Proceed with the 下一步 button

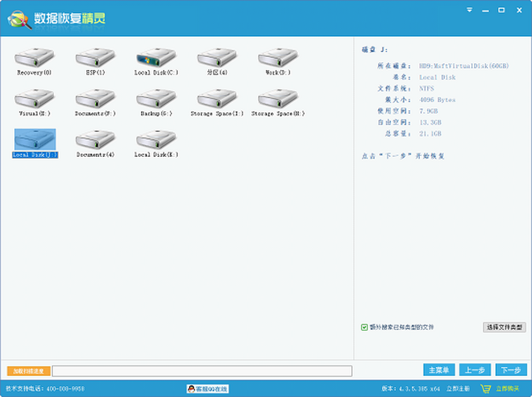tap(511, 370)
